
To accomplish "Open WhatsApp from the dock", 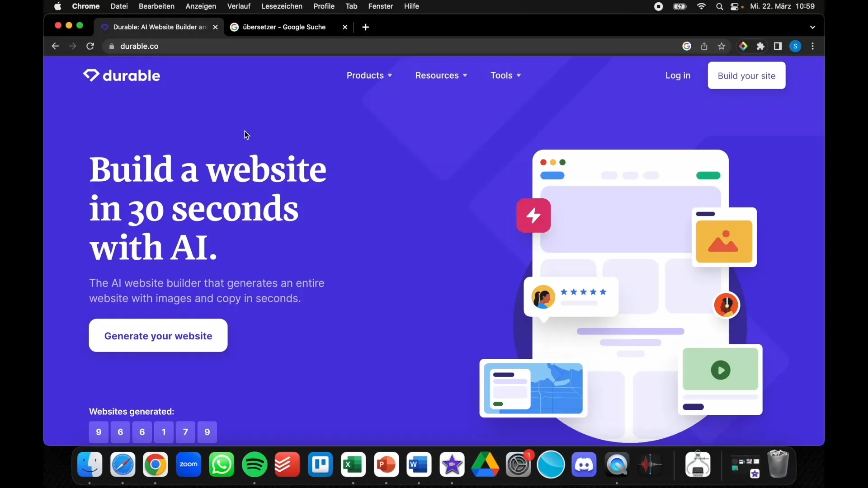I will [x=221, y=464].
